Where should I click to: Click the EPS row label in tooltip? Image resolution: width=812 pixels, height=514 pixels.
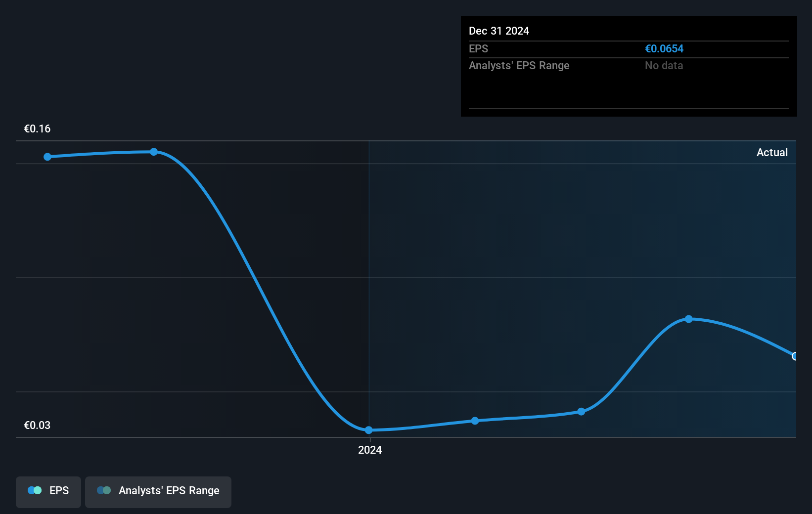(x=478, y=49)
